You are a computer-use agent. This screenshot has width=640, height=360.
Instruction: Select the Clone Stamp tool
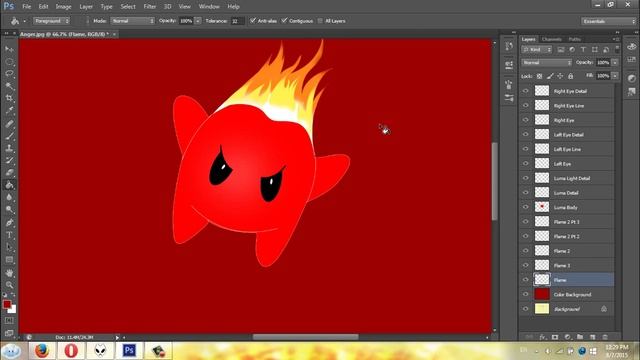(x=9, y=148)
